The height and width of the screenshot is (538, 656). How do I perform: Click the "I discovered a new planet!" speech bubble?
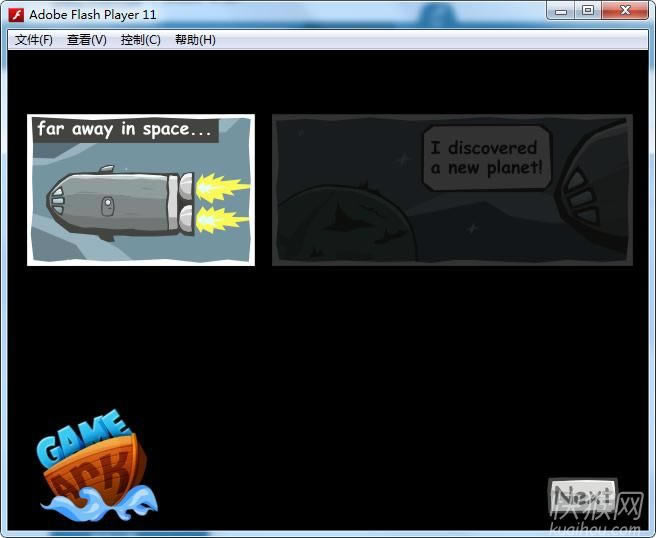(x=486, y=157)
